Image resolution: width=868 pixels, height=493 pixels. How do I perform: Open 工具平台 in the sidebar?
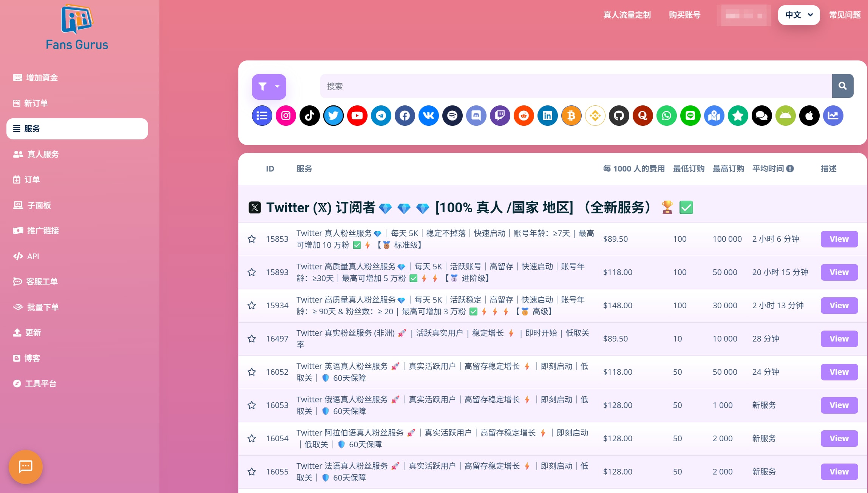tap(77, 384)
